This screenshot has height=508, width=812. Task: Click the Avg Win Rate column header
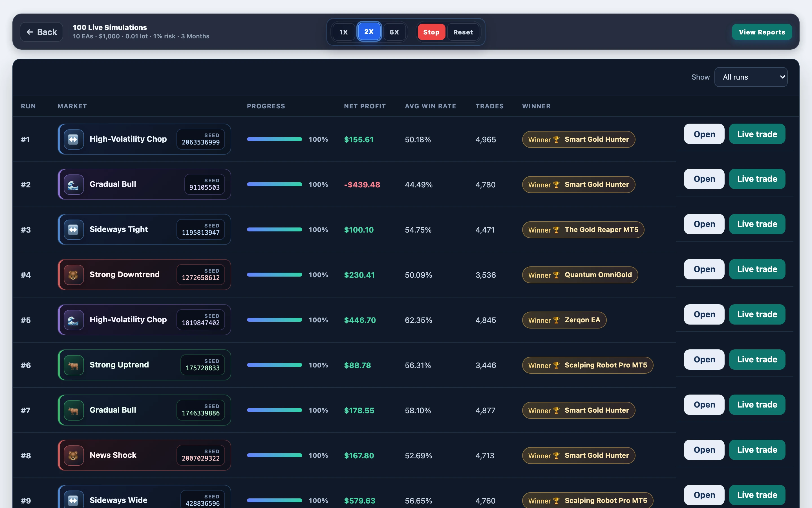(x=430, y=106)
